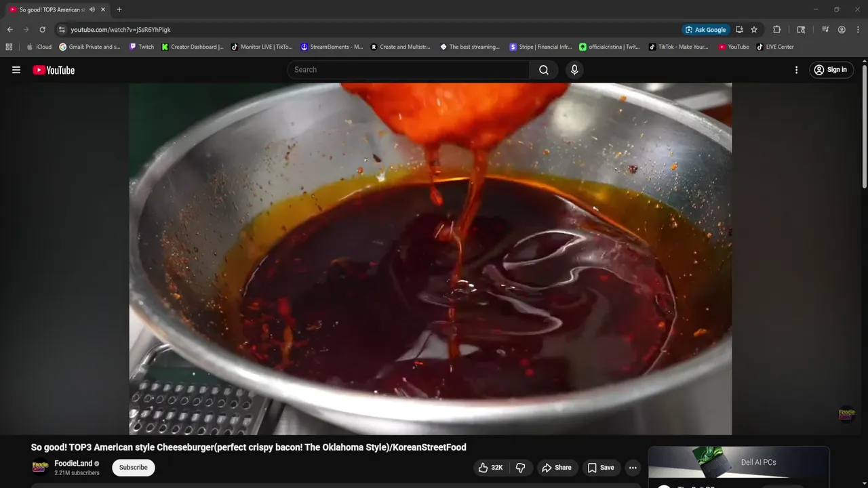The height and width of the screenshot is (488, 868).
Task: Mute tab via speaker icon
Action: (92, 9)
